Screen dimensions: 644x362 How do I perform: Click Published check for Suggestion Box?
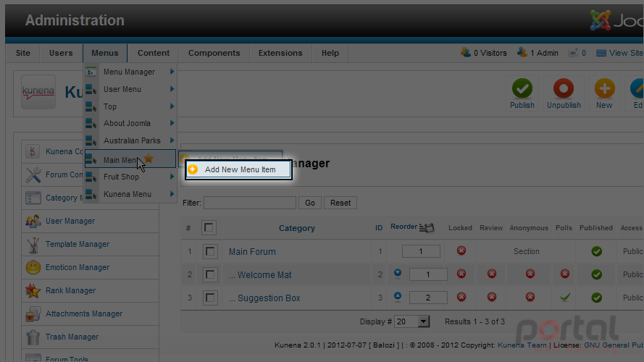pos(596,297)
